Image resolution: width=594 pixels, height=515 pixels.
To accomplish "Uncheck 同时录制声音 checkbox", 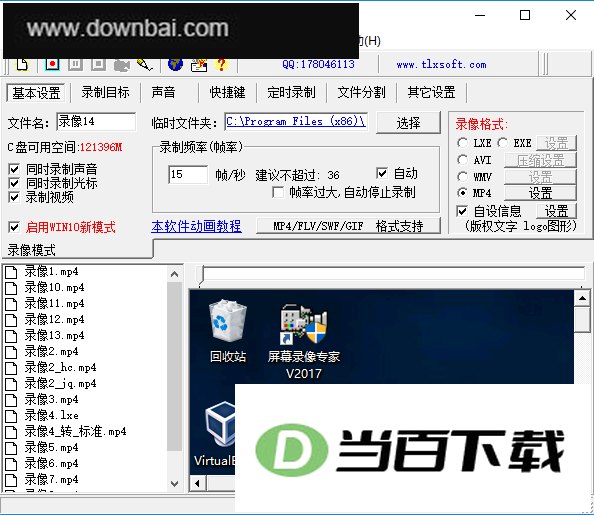I will pyautogui.click(x=14, y=169).
